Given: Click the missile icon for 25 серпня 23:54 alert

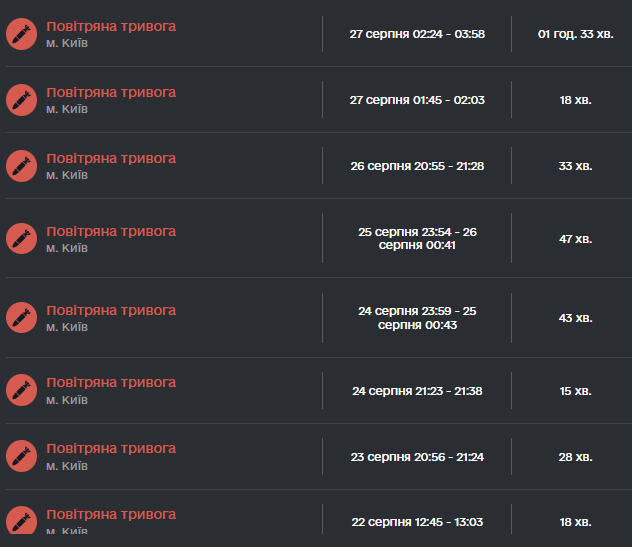Looking at the screenshot, I should pyautogui.click(x=21, y=239).
